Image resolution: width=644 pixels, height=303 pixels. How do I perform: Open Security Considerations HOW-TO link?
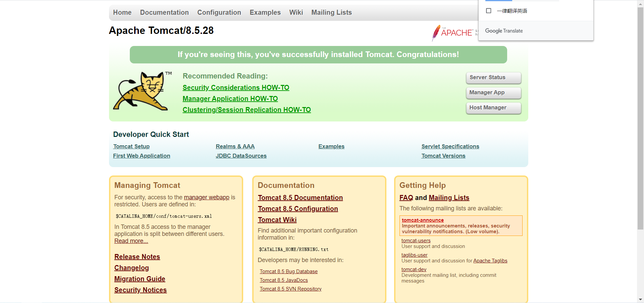point(236,88)
